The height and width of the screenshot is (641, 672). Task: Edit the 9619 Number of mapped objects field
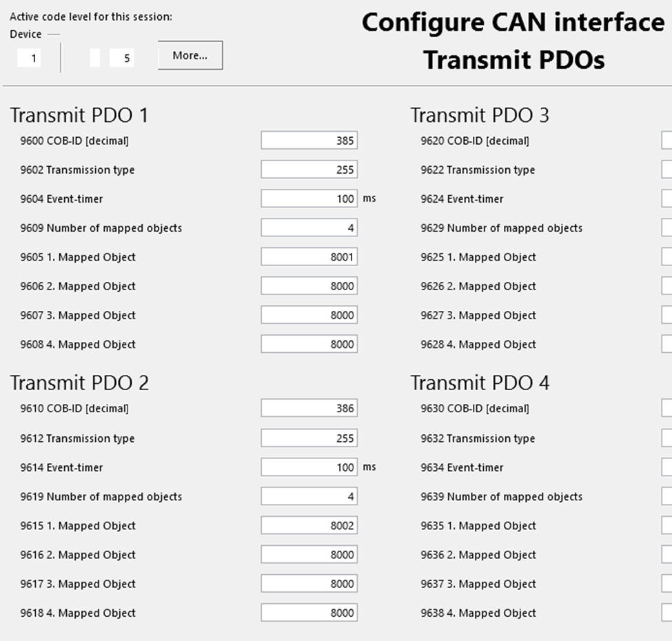[x=309, y=496]
